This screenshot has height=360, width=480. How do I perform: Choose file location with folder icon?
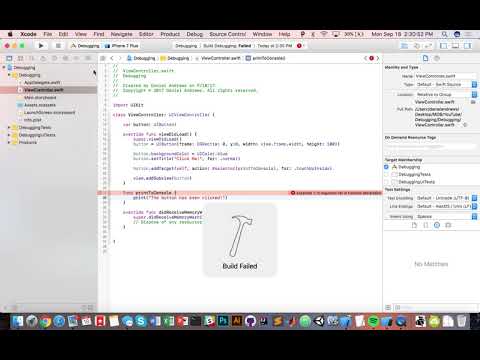point(473,102)
